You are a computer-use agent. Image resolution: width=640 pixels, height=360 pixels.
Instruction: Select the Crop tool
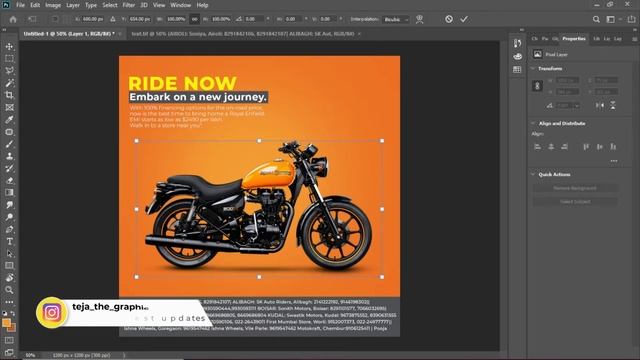[9, 95]
